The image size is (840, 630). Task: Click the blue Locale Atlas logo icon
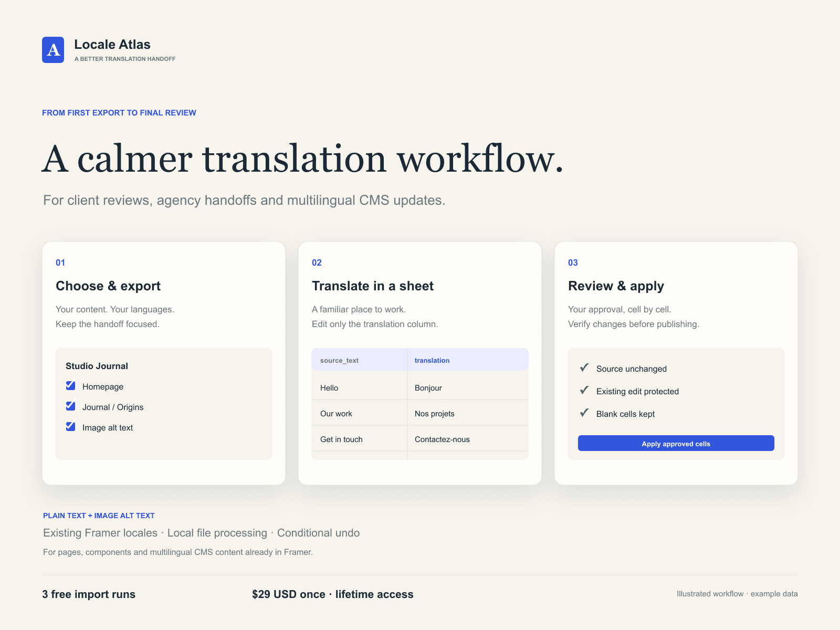[53, 50]
